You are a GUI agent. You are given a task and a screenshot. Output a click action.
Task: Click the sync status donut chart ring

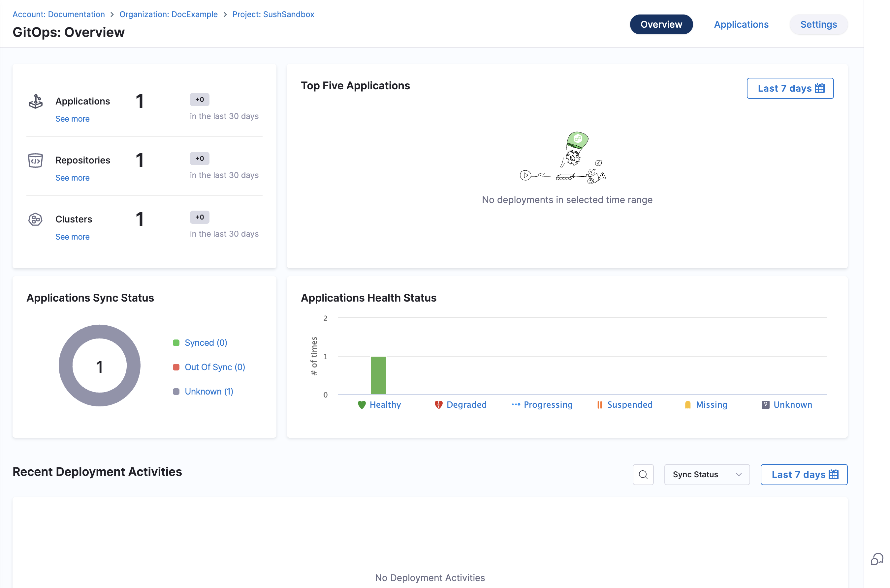pyautogui.click(x=65, y=366)
